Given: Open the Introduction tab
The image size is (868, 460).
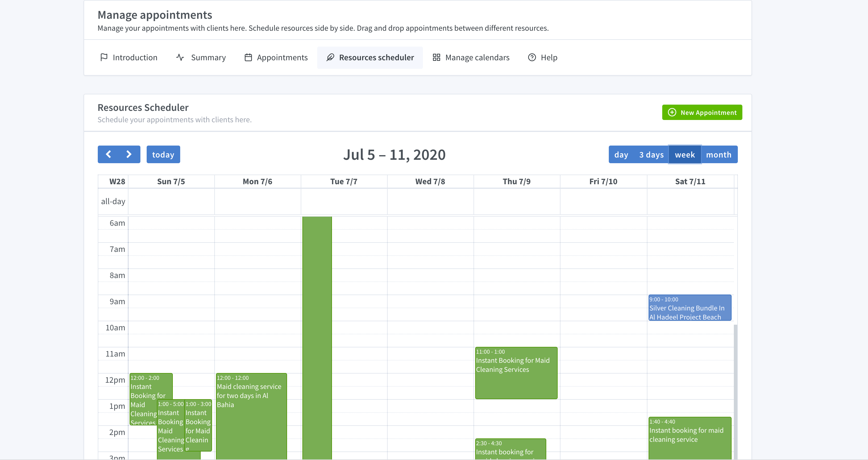Looking at the screenshot, I should pyautogui.click(x=128, y=57).
